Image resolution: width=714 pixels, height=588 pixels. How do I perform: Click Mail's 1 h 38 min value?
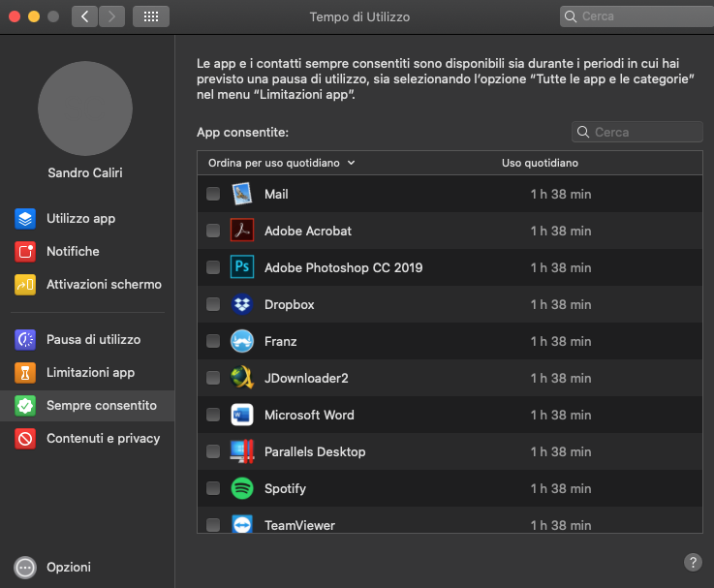point(561,195)
